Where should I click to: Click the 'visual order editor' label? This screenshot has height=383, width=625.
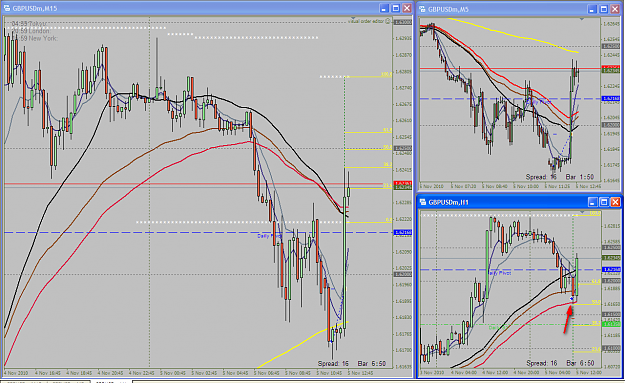tap(366, 21)
